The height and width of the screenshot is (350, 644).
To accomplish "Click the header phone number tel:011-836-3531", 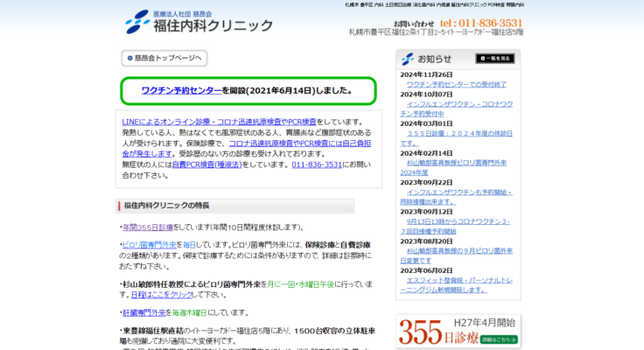I will [481, 23].
